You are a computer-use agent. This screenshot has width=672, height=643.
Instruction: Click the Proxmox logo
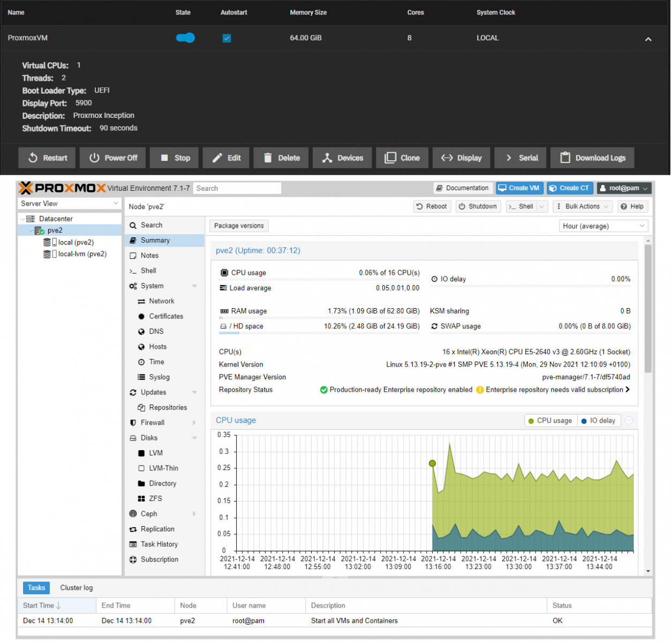pos(62,188)
